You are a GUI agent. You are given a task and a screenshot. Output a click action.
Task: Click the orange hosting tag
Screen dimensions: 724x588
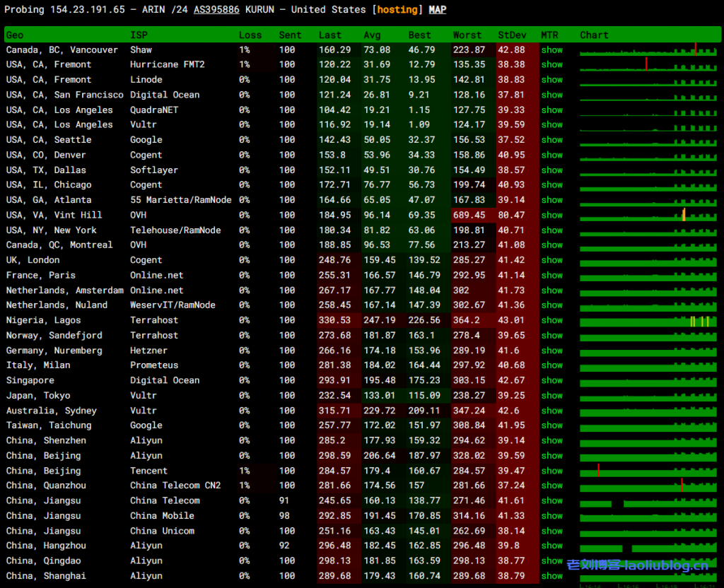[400, 10]
